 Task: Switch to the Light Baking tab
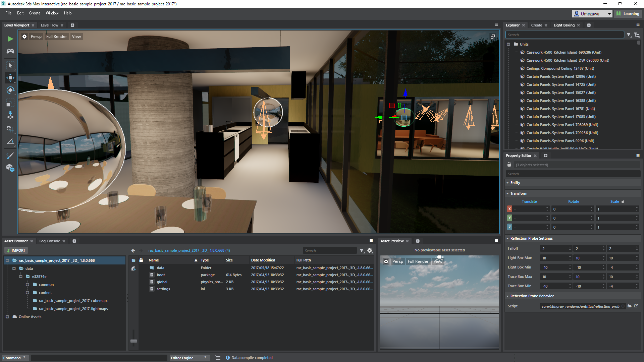(564, 25)
